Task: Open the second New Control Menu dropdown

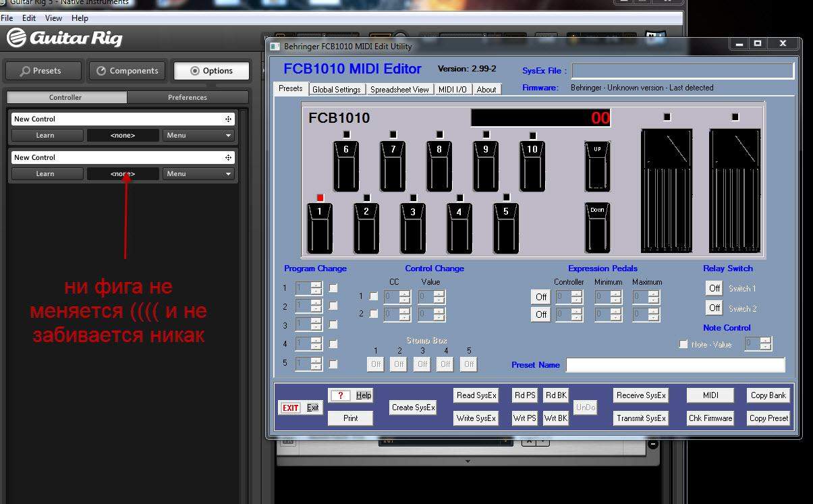Action: 198,173
